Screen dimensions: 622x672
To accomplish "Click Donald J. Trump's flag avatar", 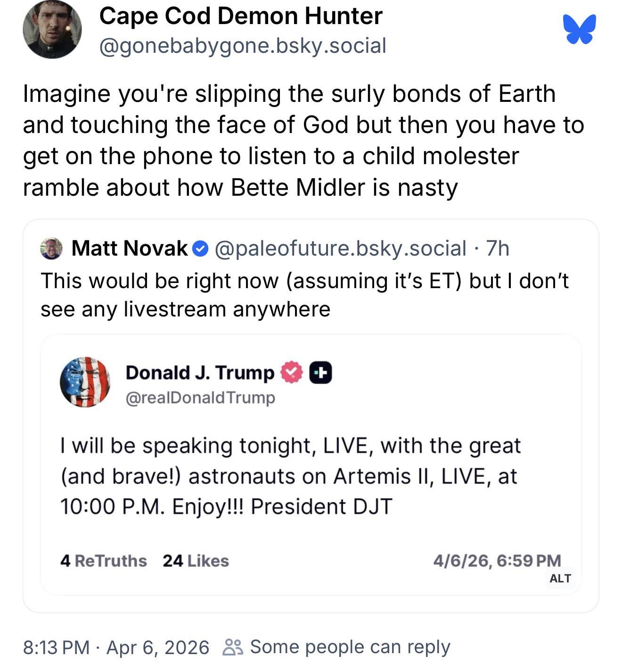I will [x=85, y=382].
